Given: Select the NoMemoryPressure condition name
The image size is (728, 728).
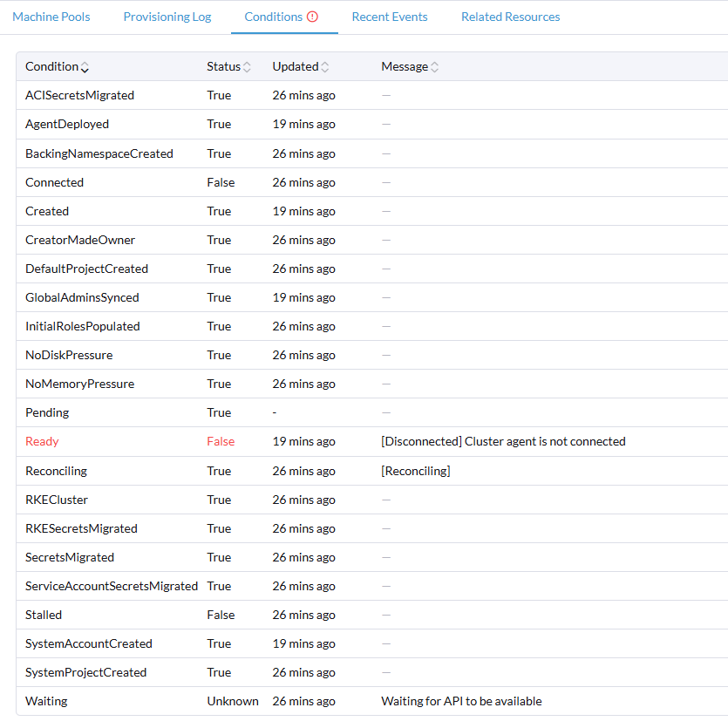Looking at the screenshot, I should tap(79, 384).
